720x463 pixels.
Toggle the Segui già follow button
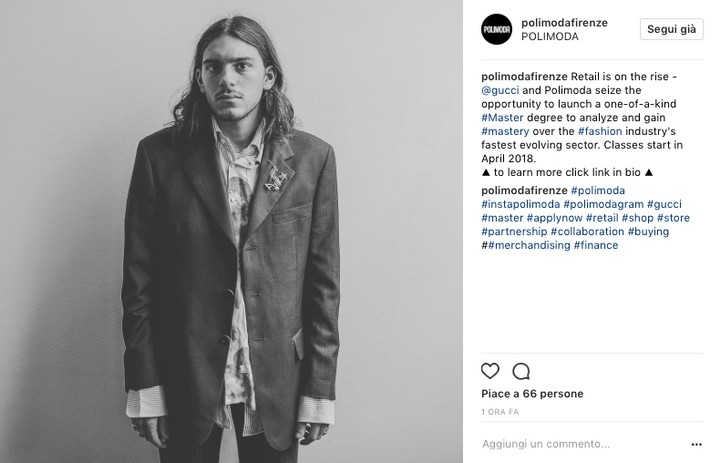[671, 29]
